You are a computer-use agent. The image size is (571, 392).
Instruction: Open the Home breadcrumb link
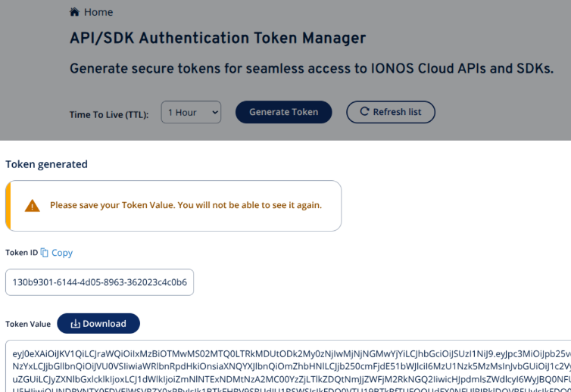pyautogui.click(x=98, y=12)
